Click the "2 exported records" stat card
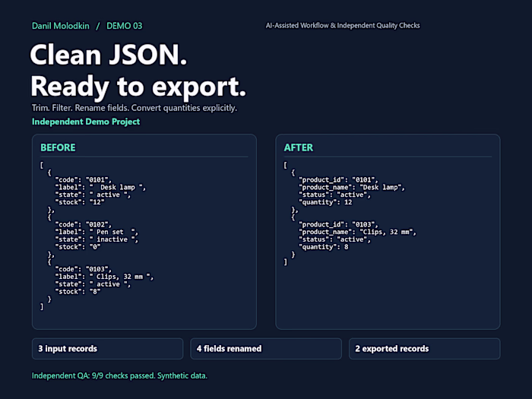This screenshot has width=532, height=399. point(424,349)
